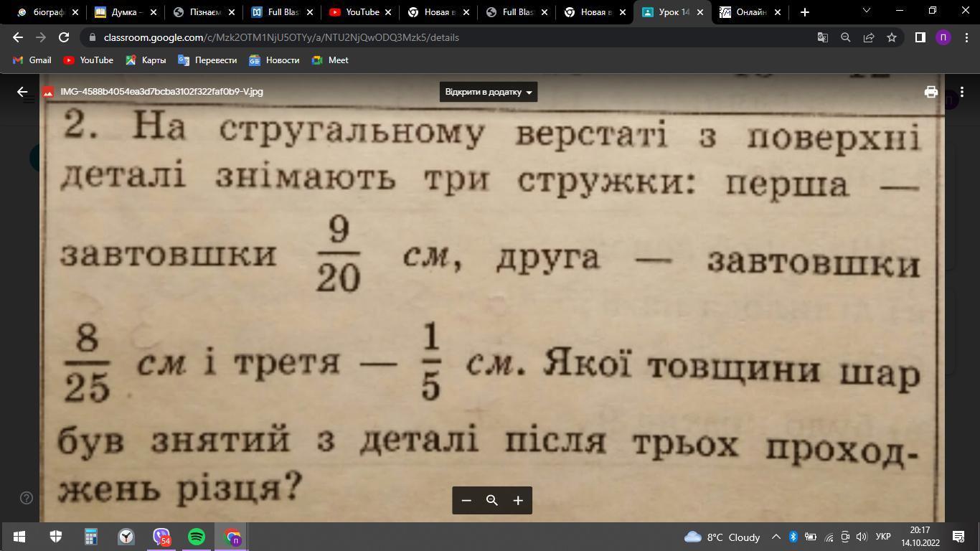Viewport: 980px width, 551px height.
Task: Check battery status in the tray
Action: (x=811, y=537)
